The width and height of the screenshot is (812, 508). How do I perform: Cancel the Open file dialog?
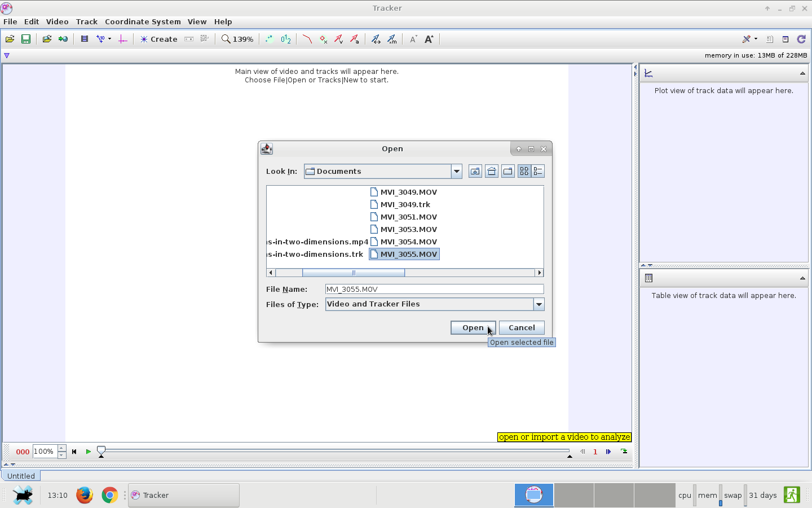pos(521,328)
